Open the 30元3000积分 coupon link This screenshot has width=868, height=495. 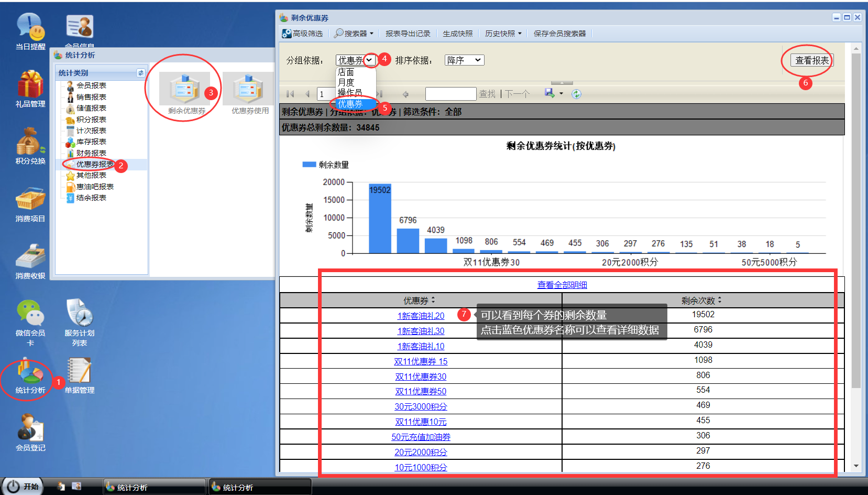421,406
